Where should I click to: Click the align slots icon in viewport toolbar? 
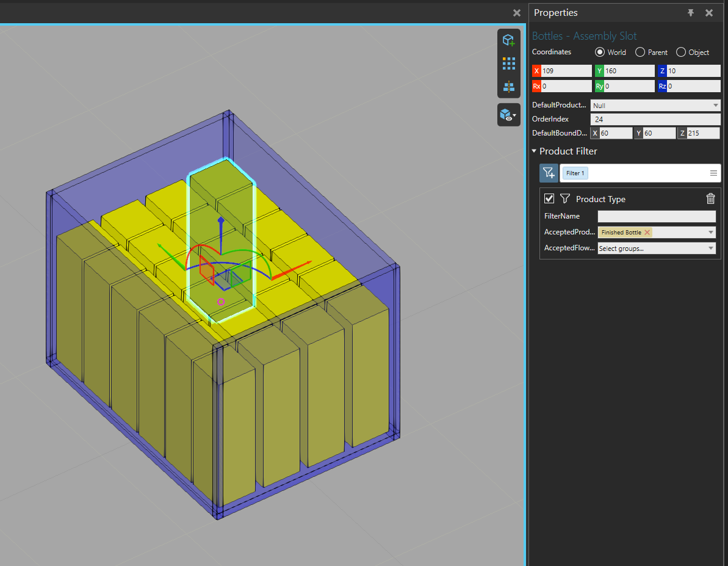508,86
